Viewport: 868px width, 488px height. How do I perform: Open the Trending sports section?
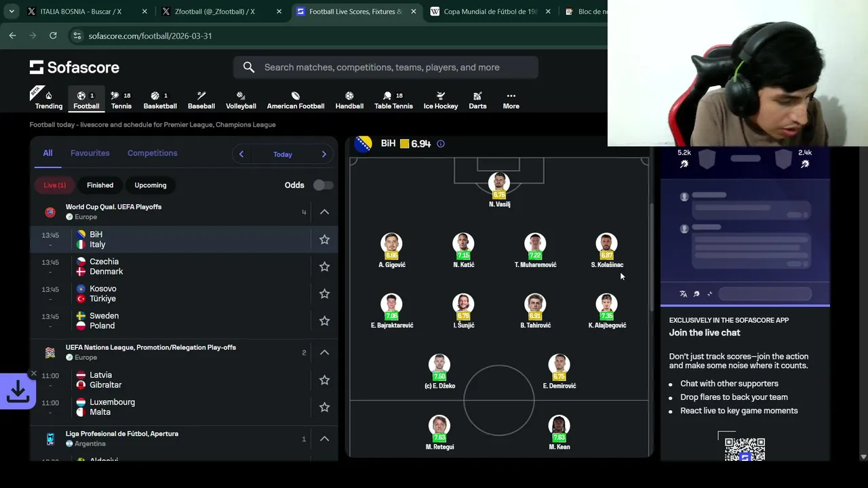click(48, 99)
